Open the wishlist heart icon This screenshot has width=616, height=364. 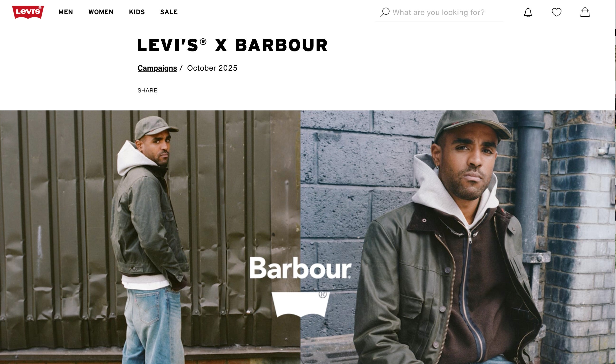pos(556,12)
